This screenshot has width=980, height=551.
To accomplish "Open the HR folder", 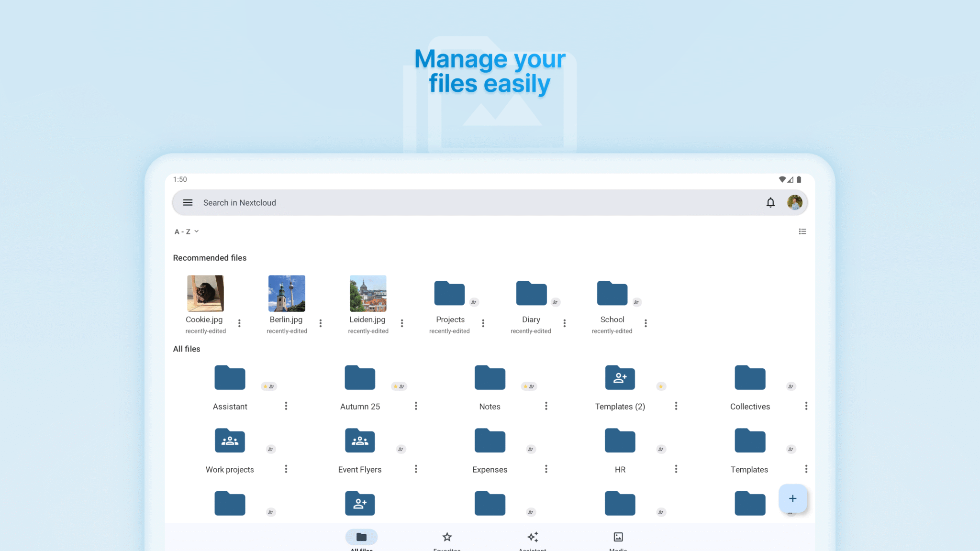I will click(620, 441).
